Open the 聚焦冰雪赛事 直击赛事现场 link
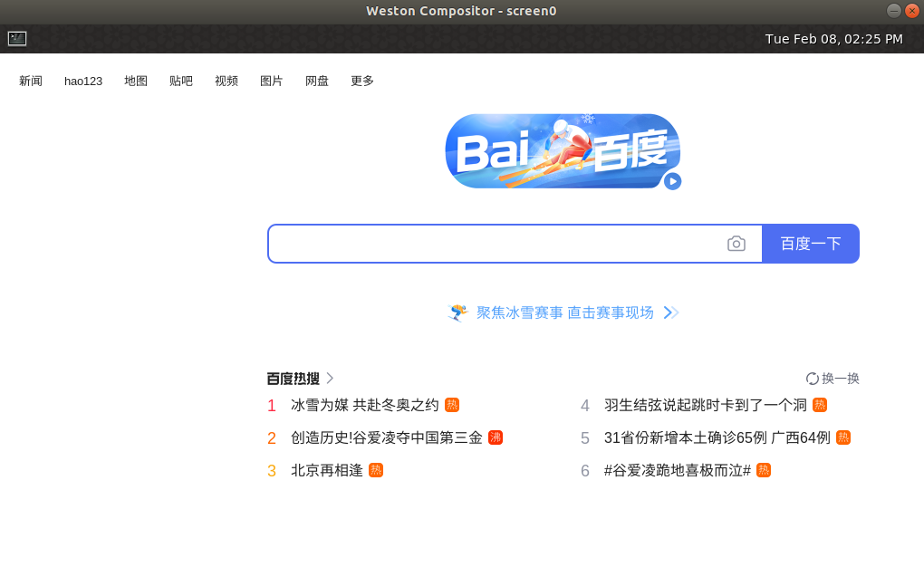924x567 pixels. click(x=564, y=312)
